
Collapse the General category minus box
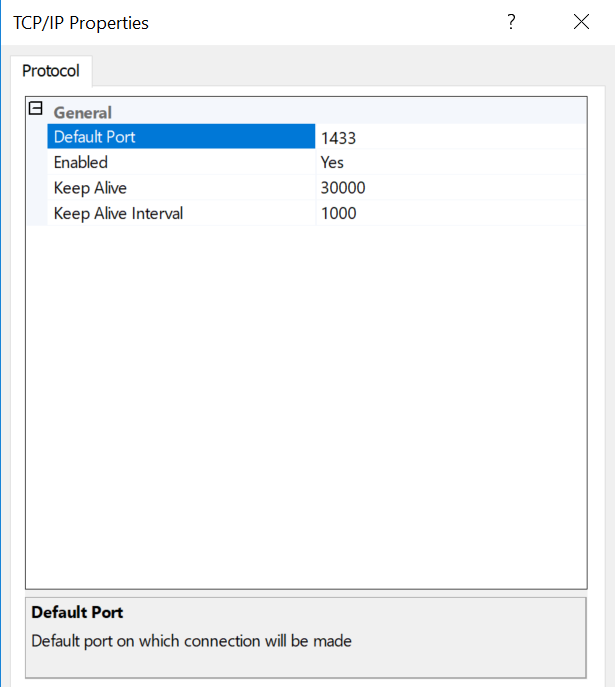point(36,109)
